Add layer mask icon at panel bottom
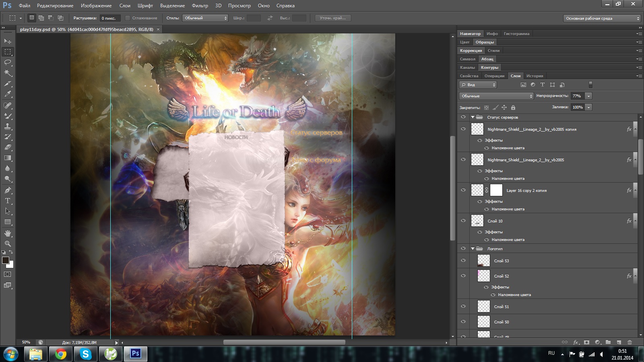644x362 pixels. point(586,342)
